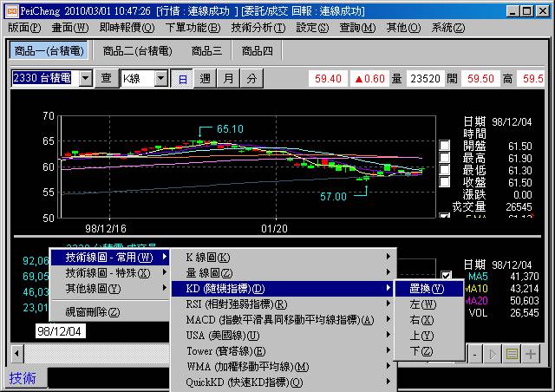Select the 週 weekly period button
Screen dimensions: 555x392
[x=205, y=78]
